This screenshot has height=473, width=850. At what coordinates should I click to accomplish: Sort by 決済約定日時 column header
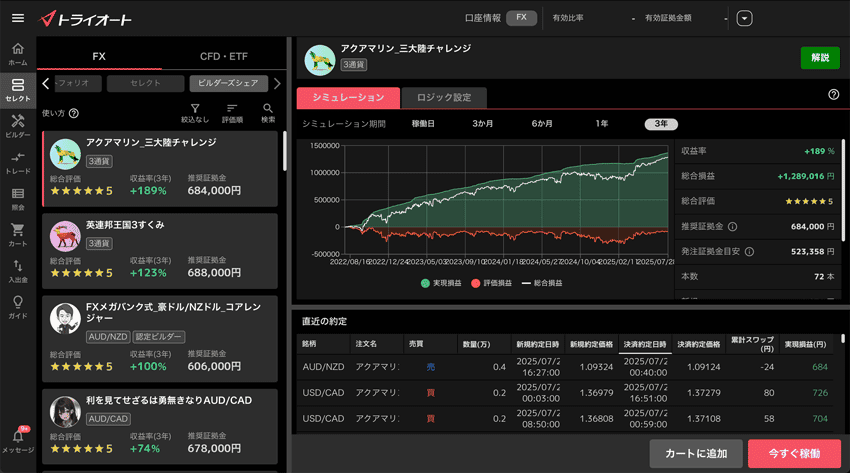click(x=645, y=344)
